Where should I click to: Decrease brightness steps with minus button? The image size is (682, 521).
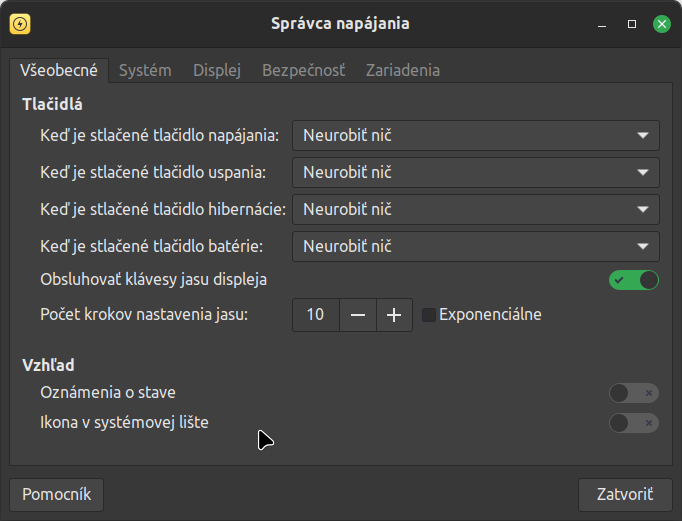tap(358, 315)
